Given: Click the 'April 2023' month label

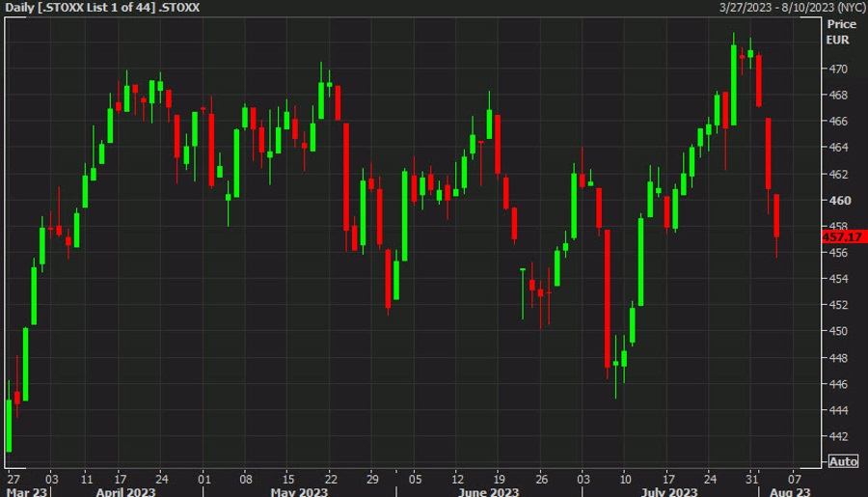Looking at the screenshot, I should point(125,491).
